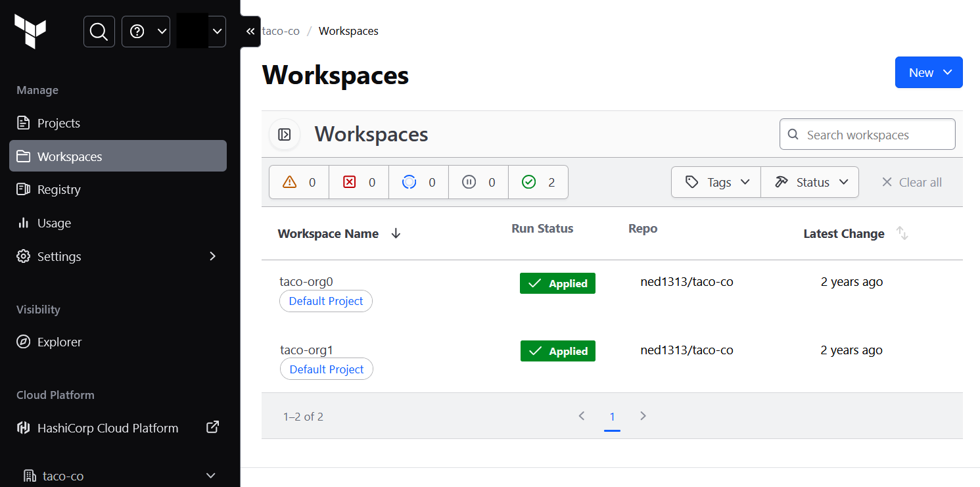Focus the Search workspaces field

click(867, 134)
